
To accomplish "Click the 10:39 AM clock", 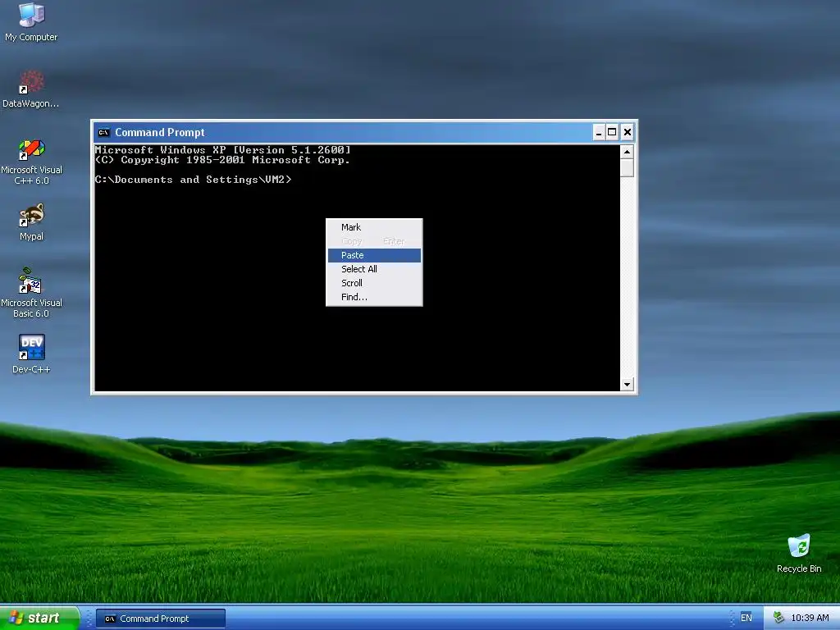I will click(810, 618).
